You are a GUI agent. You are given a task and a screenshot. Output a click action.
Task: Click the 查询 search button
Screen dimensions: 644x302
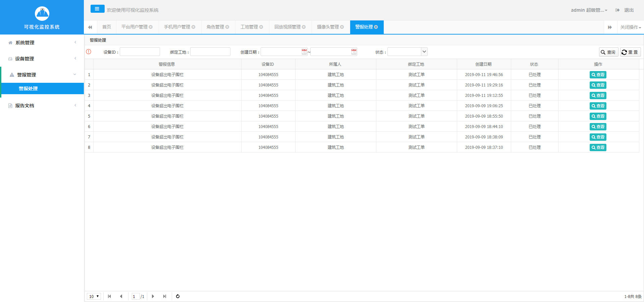[608, 52]
